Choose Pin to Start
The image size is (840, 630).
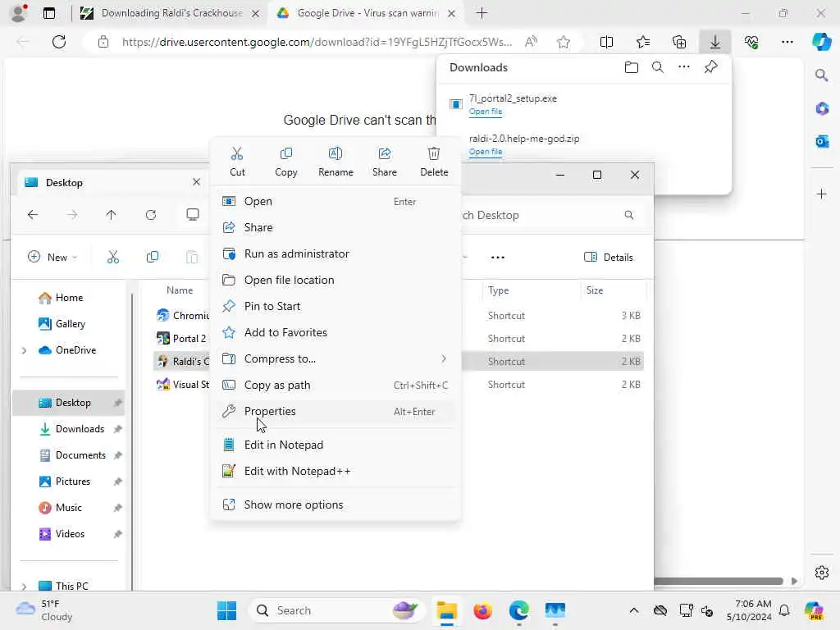point(336,307)
